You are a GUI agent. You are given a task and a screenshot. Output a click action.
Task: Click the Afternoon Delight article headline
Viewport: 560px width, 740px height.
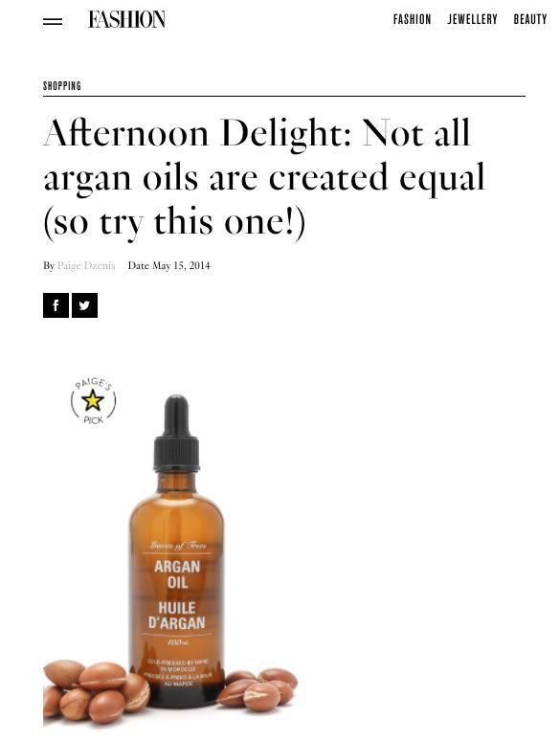[x=264, y=177]
